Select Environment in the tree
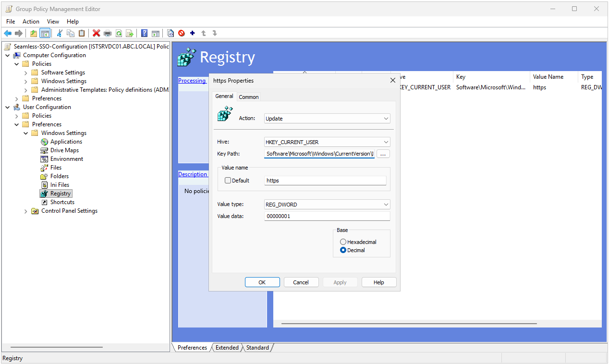The width and height of the screenshot is (609, 364). (67, 159)
